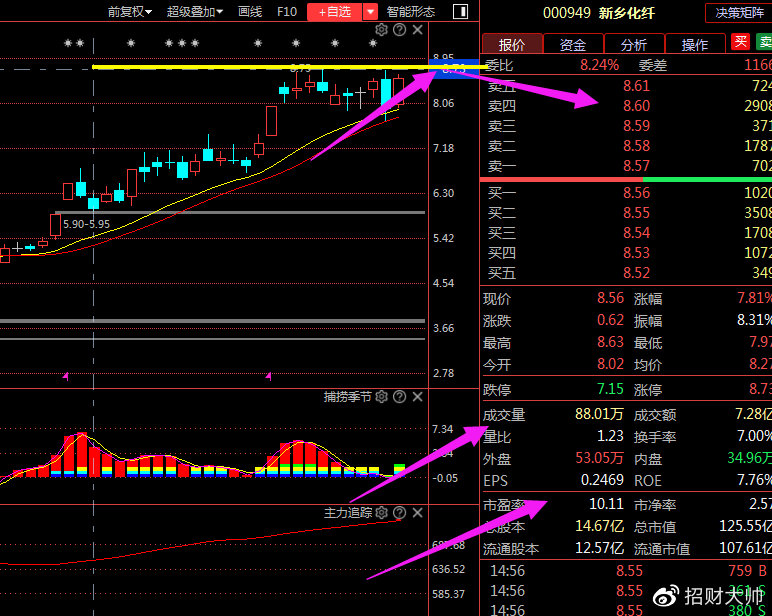This screenshot has width=772, height=616.
Task: Show help for 主力追踪 indicator
Action: pyautogui.click(x=399, y=513)
